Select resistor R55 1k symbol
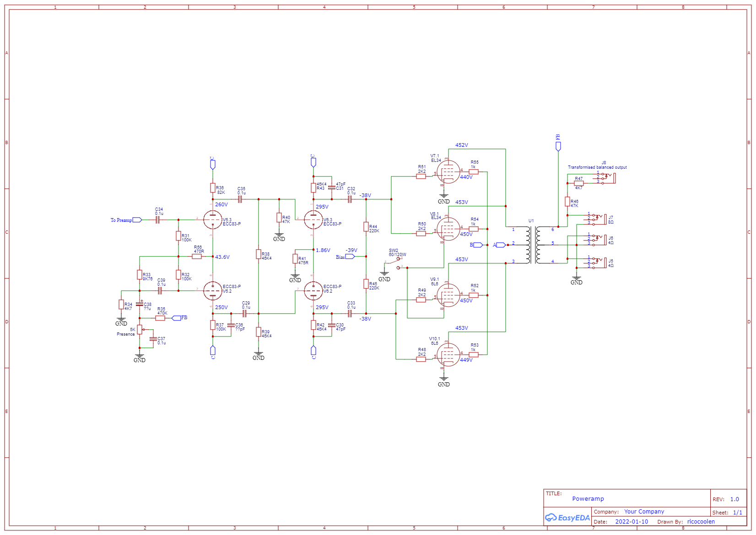This screenshot has width=756, height=535. (474, 172)
